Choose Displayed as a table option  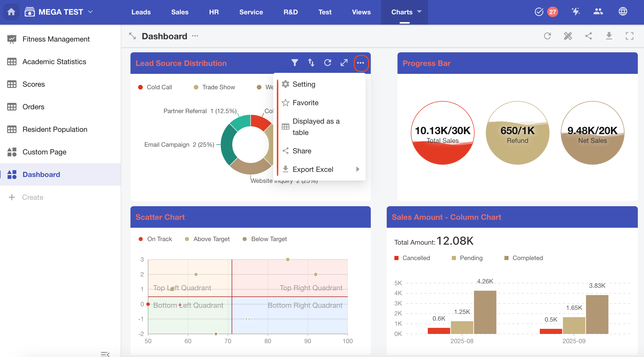pyautogui.click(x=316, y=127)
